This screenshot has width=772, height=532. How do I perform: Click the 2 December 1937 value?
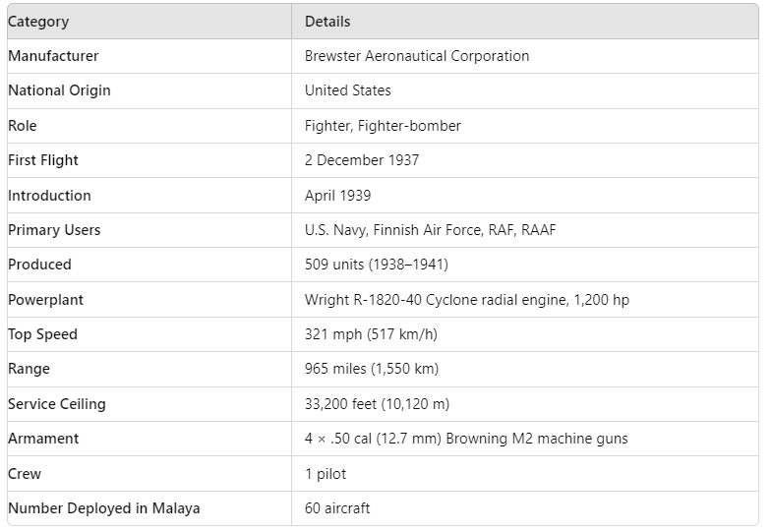362,160
